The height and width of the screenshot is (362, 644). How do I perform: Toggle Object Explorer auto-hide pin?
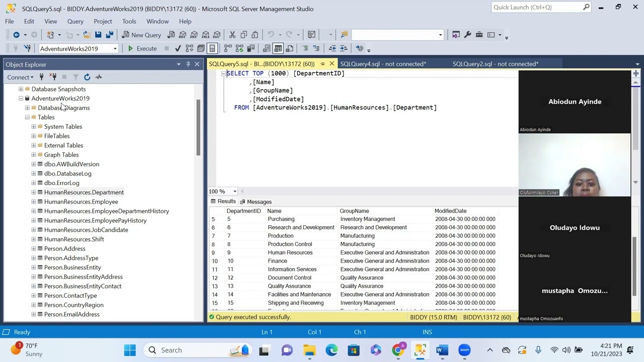188,64
